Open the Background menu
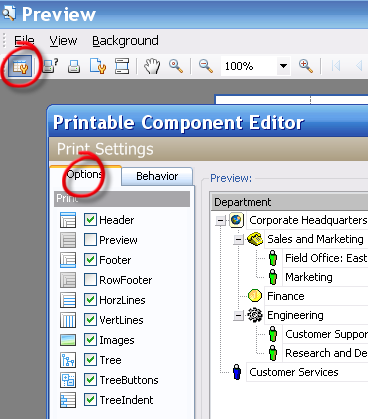 tap(125, 41)
